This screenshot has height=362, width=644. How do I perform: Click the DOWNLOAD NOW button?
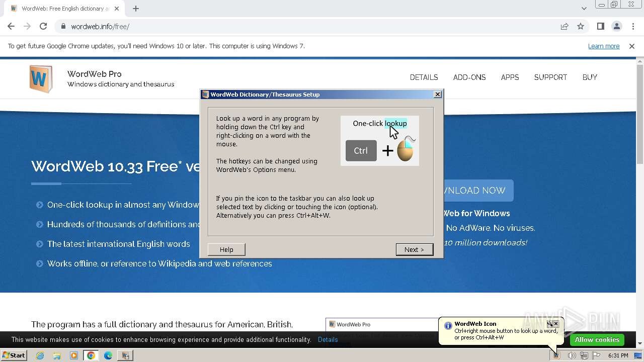(x=478, y=191)
